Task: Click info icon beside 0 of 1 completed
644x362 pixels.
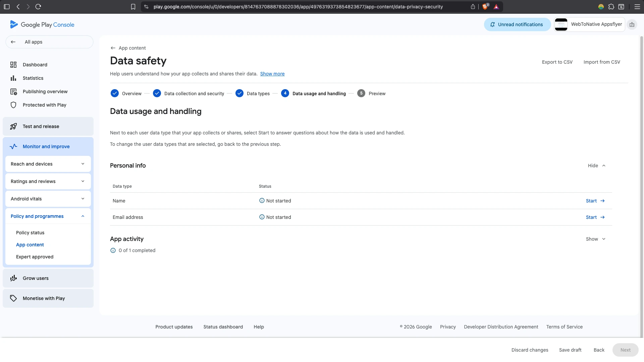Action: (x=113, y=250)
